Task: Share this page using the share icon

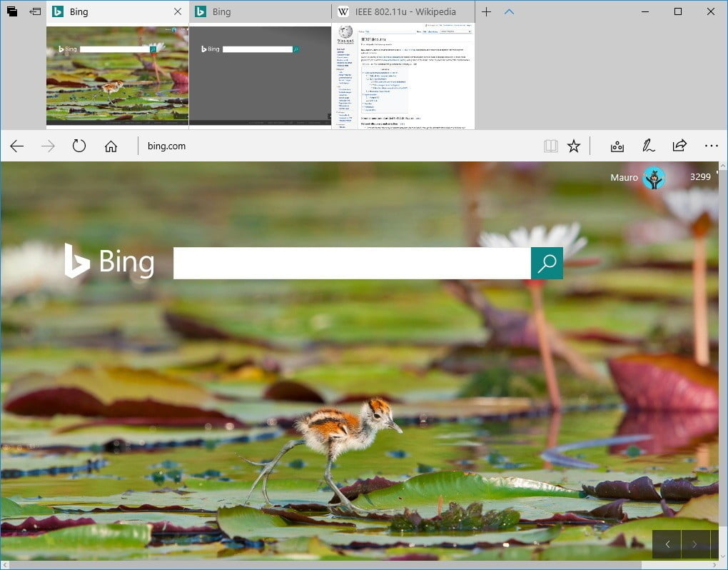Action: click(x=679, y=146)
